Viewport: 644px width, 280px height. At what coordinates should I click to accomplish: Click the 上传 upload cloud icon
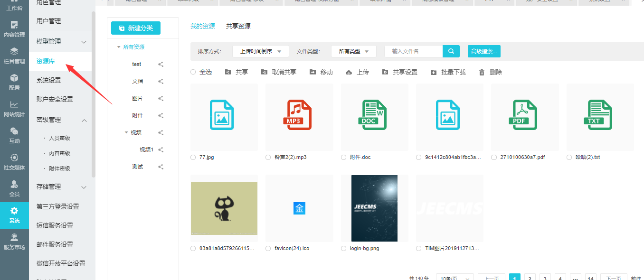(x=349, y=73)
